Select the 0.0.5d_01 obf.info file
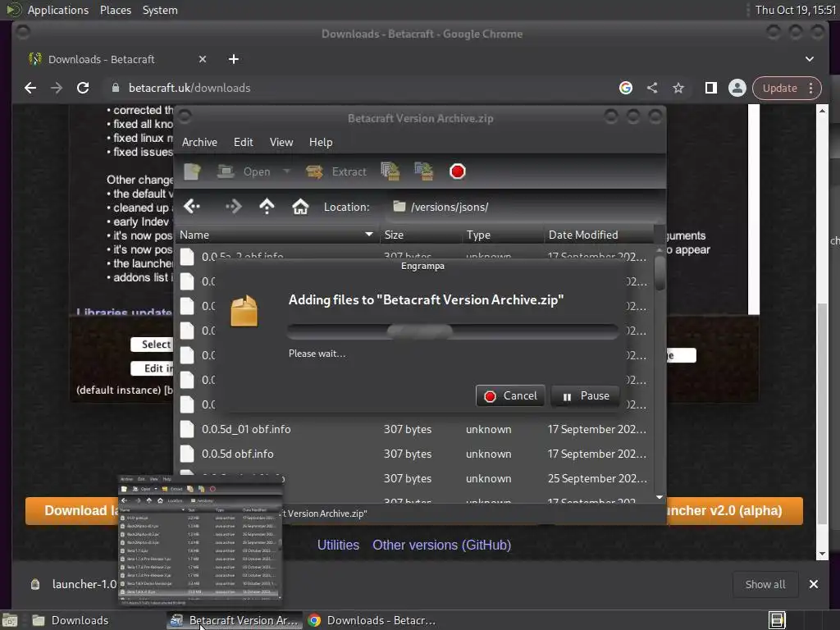Image resolution: width=840 pixels, height=630 pixels. click(x=413, y=429)
